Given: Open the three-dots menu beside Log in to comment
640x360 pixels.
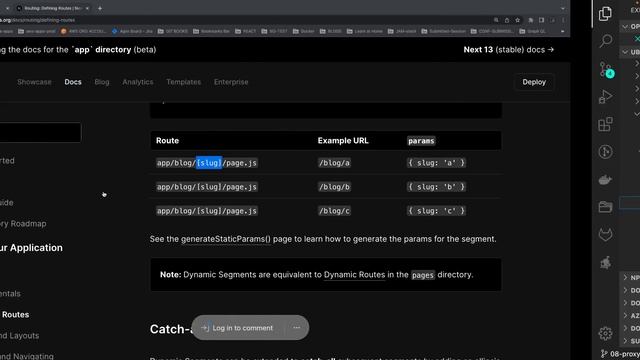Looking at the screenshot, I should [297, 328].
